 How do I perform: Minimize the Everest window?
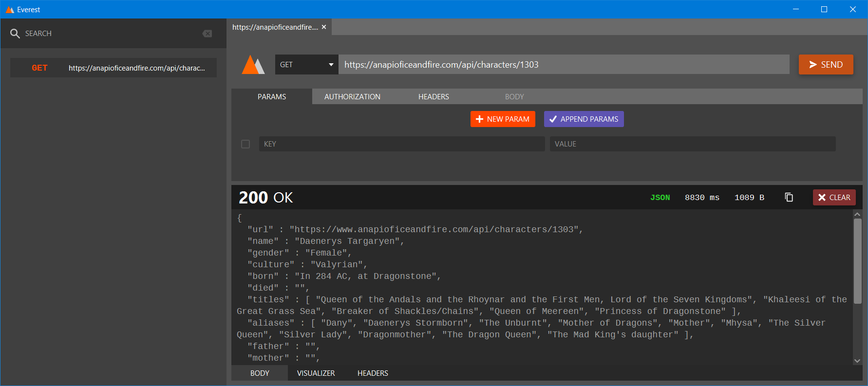[796, 9]
